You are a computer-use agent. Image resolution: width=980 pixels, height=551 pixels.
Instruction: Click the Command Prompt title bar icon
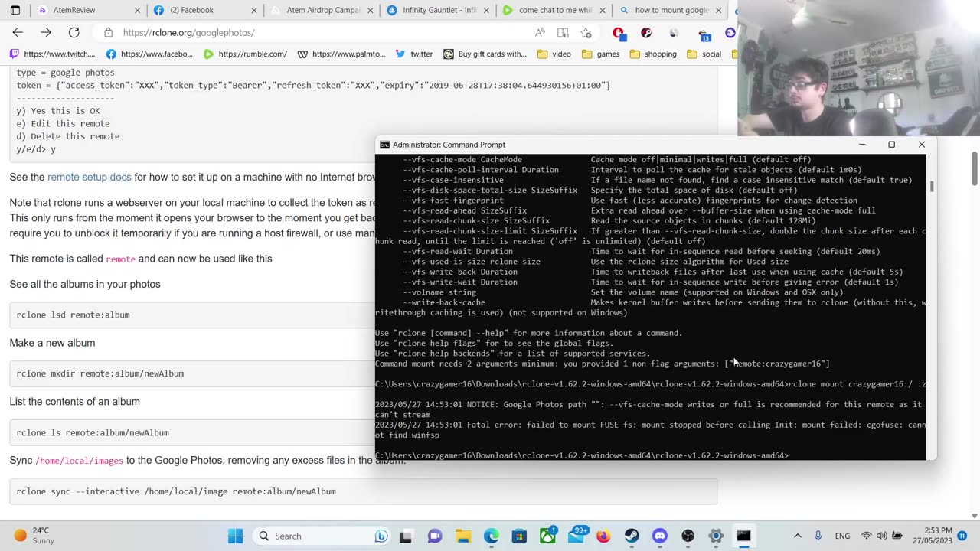tap(385, 145)
